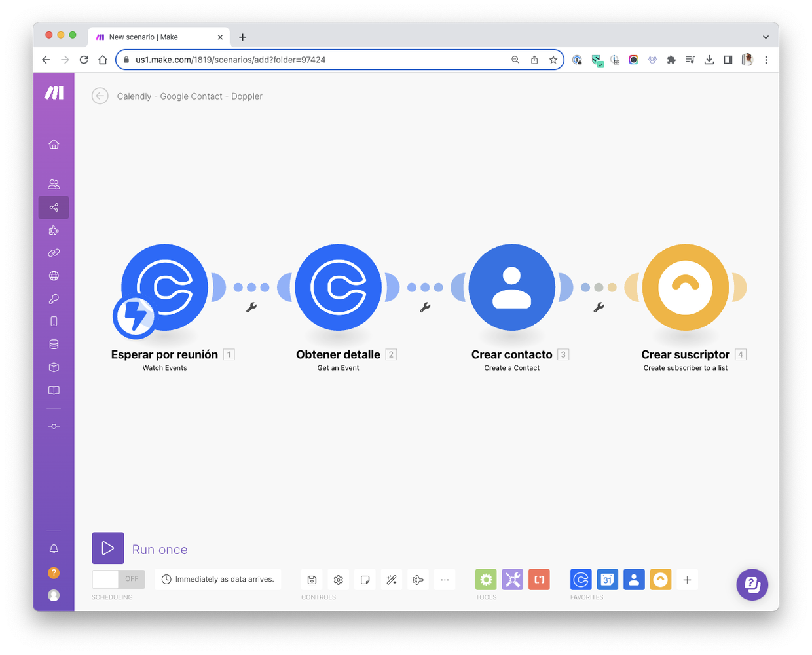Open the instant trigger lightning badge
The width and height of the screenshot is (812, 655).
tap(134, 316)
